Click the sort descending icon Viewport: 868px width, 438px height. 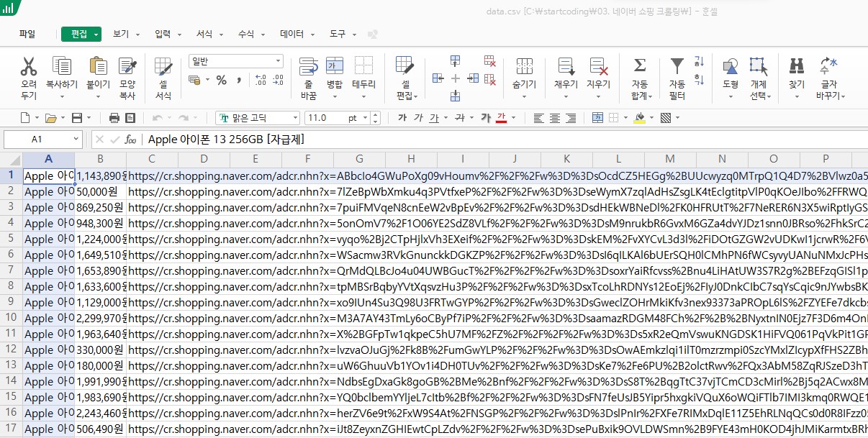coord(698,78)
